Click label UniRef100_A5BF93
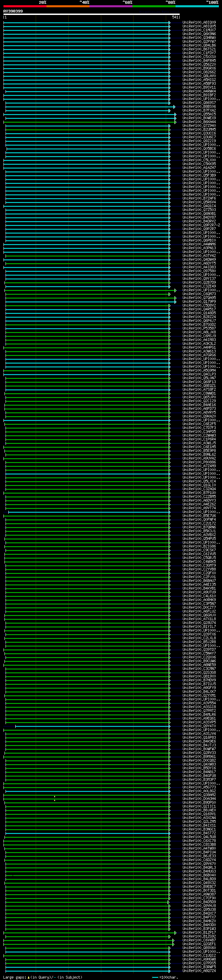This screenshot has height=980, width=222. [x=199, y=84]
